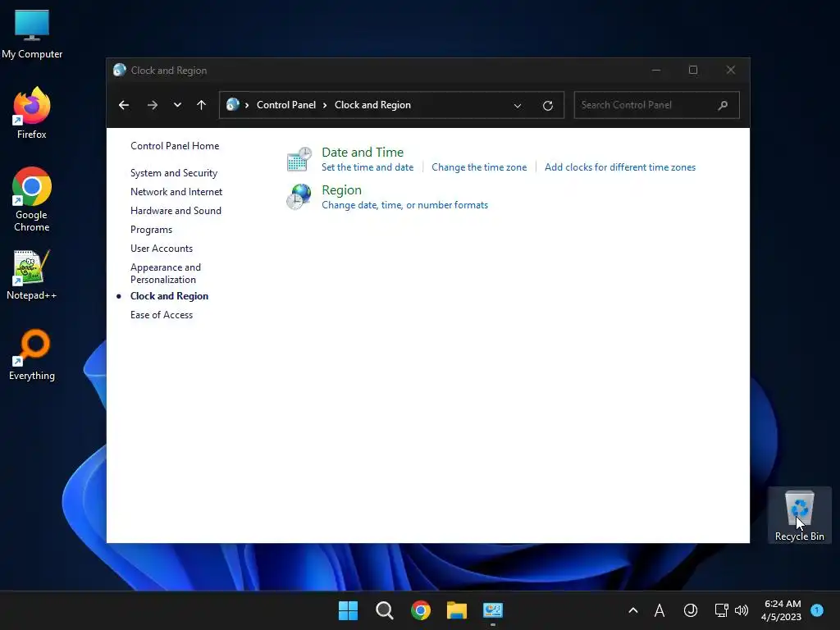This screenshot has height=630, width=840.
Task: Open the clock showing 6:24 AM
Action: point(782,610)
